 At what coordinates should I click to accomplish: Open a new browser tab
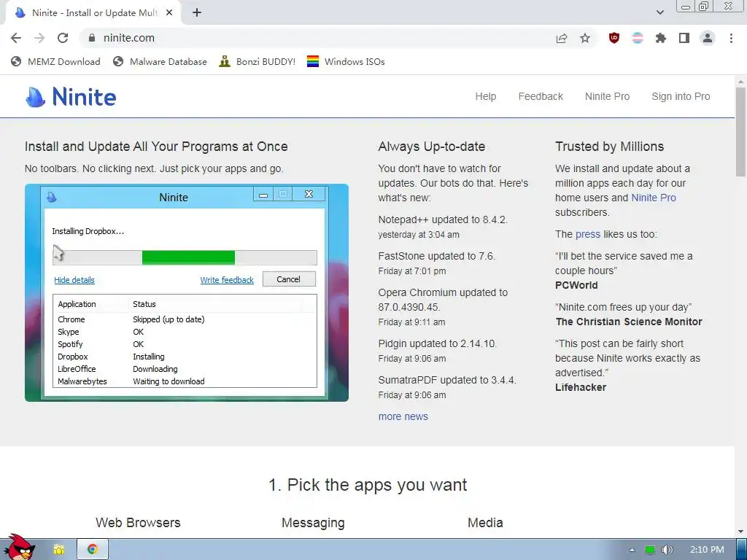tap(197, 13)
